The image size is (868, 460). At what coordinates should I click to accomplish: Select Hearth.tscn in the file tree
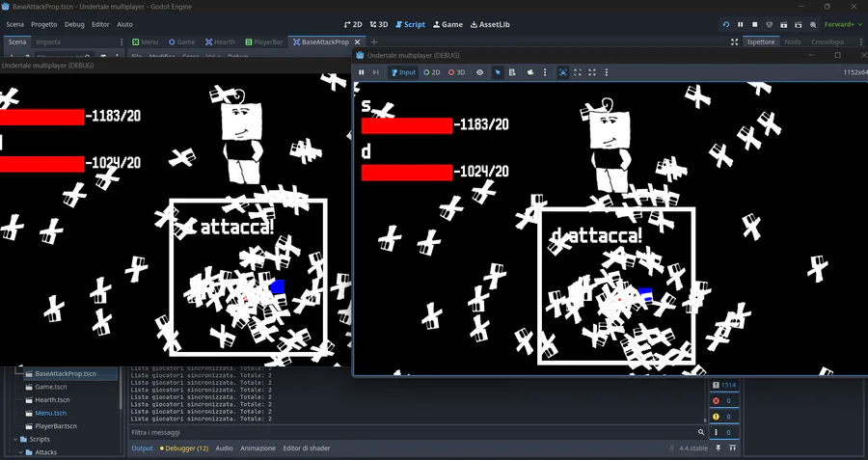[x=52, y=399]
